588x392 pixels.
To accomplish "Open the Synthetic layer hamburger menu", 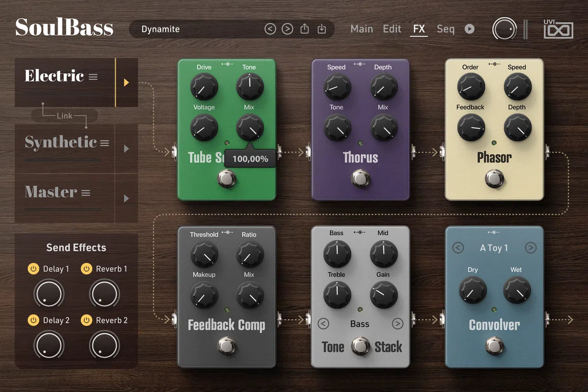I will (104, 143).
